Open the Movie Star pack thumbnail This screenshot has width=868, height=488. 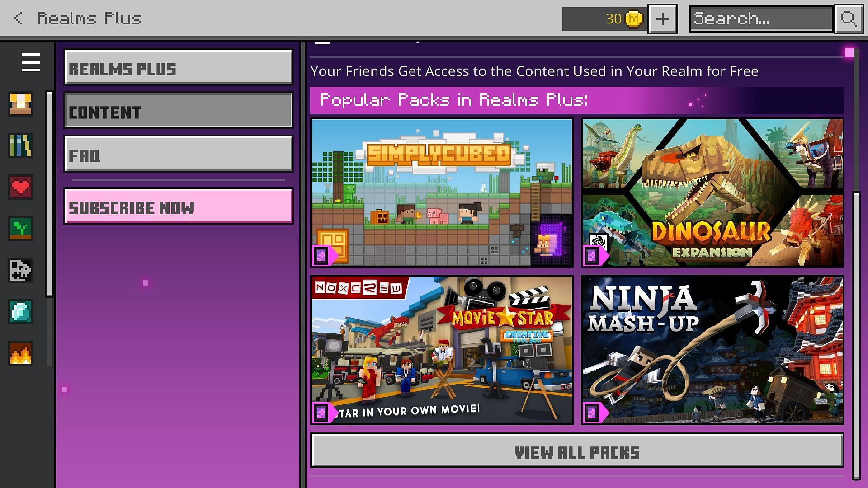pos(442,350)
